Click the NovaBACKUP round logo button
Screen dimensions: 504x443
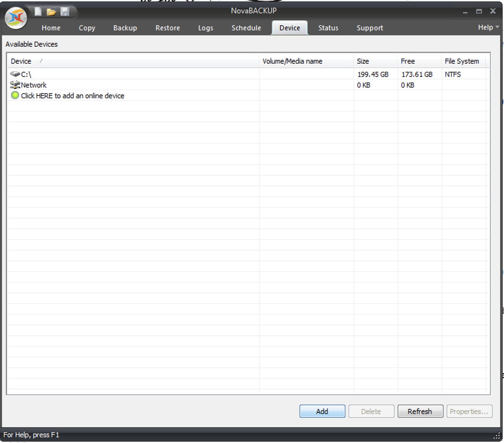[x=16, y=18]
